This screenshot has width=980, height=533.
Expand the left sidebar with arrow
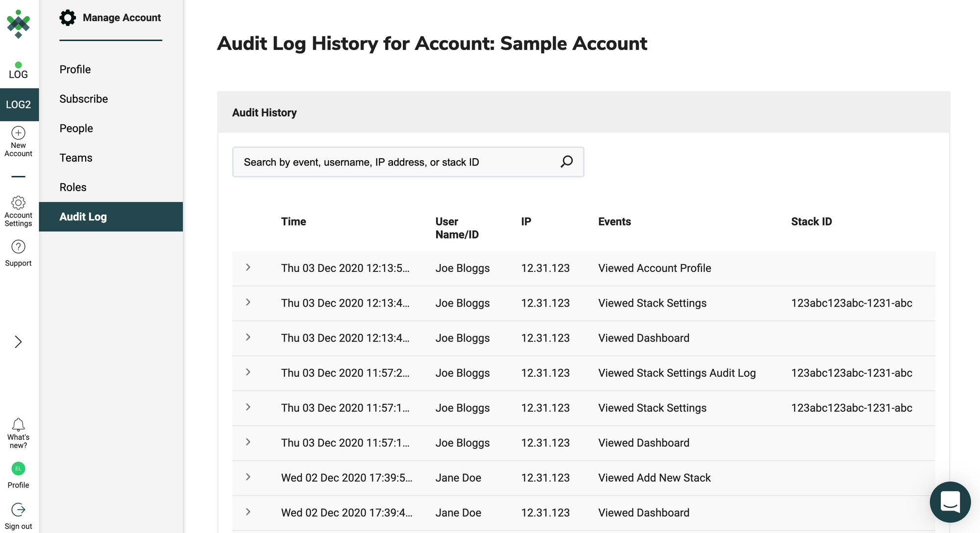pyautogui.click(x=19, y=341)
